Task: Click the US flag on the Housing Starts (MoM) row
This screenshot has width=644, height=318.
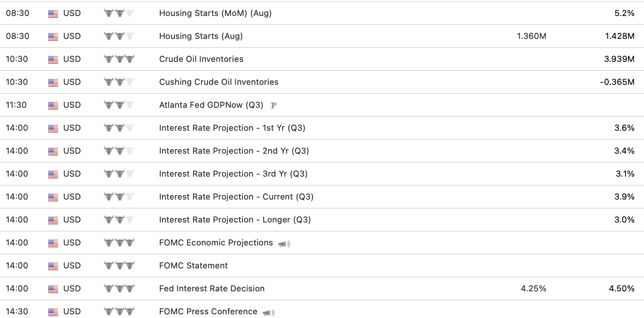Action: point(53,14)
